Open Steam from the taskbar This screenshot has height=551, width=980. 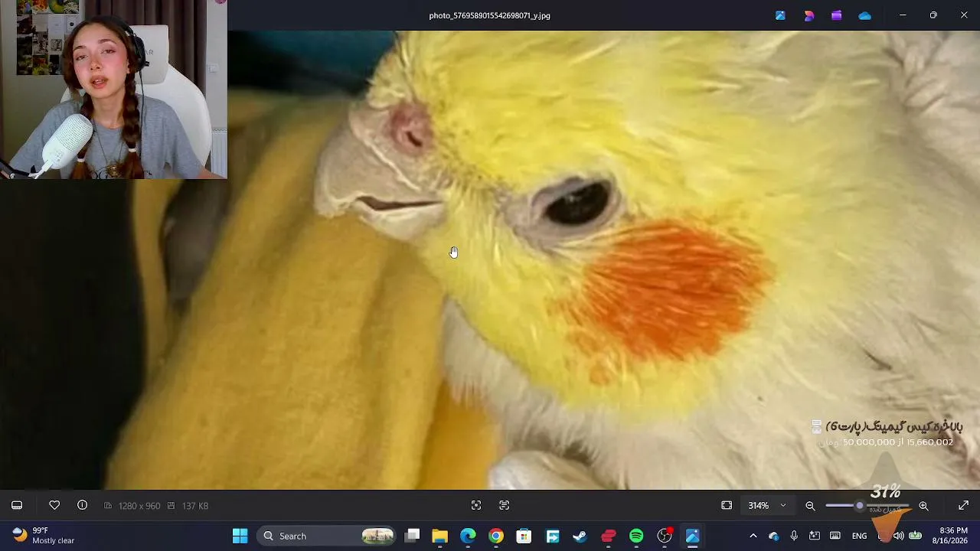[580, 536]
